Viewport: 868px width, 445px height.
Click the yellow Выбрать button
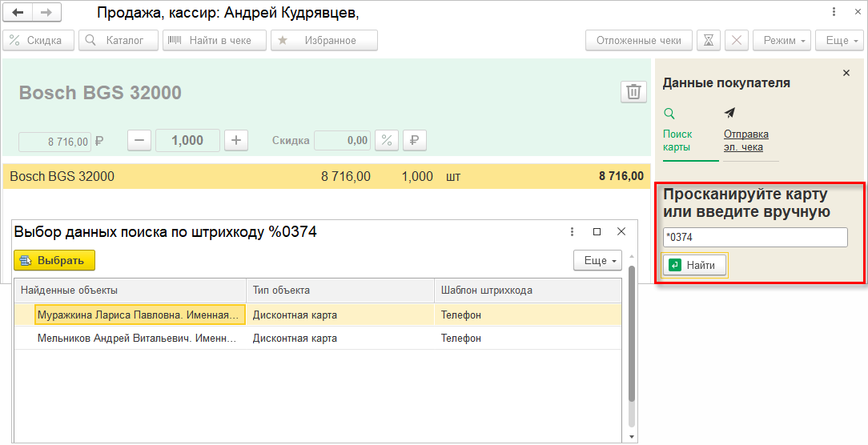(54, 260)
